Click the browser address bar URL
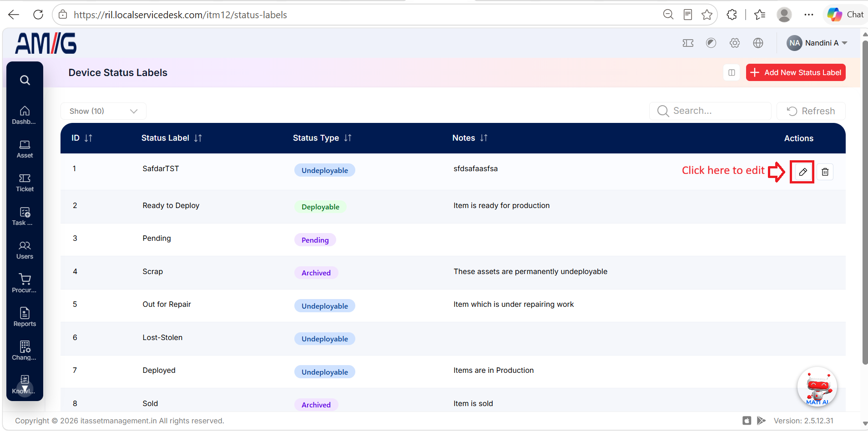 [180, 15]
